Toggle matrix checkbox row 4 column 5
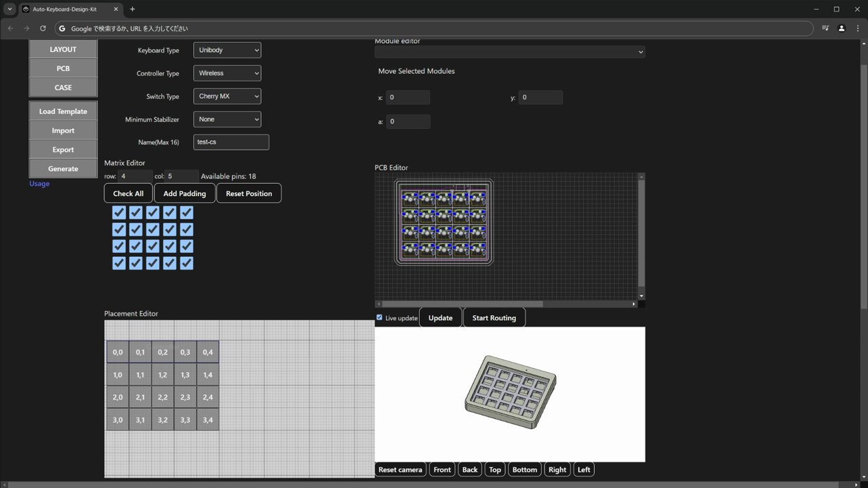The height and width of the screenshot is (488, 868). [x=186, y=263]
